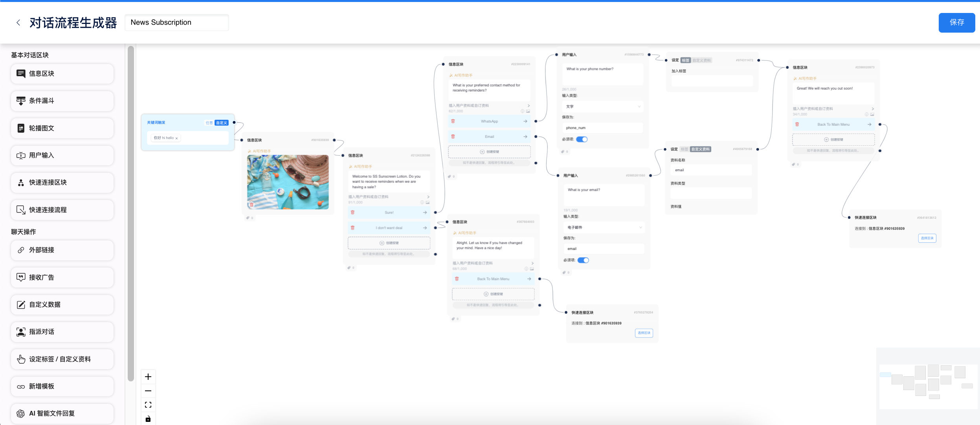Click the fit-to-screen canvas icon

coord(148,405)
